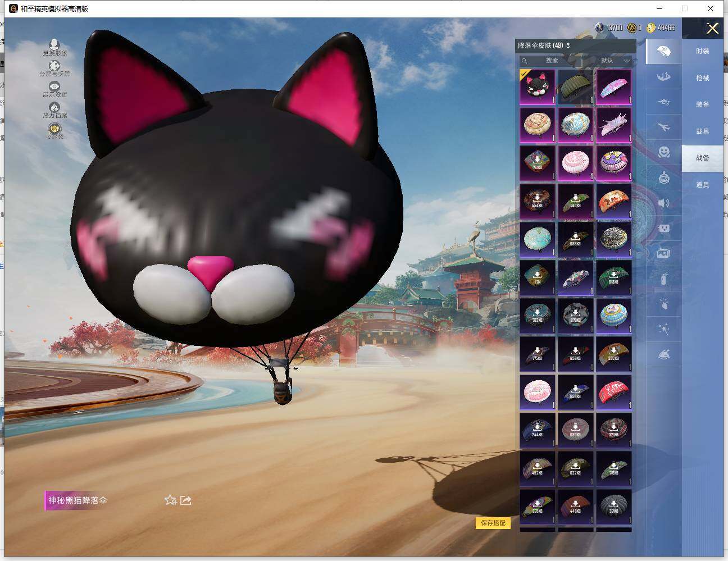The height and width of the screenshot is (561, 728).
Task: Select the turquoise round parachute thumbnail
Action: tap(538, 239)
